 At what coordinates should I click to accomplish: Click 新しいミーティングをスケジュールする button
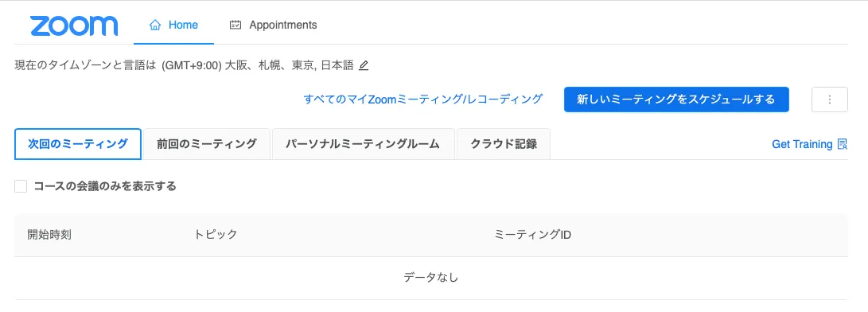tap(676, 99)
